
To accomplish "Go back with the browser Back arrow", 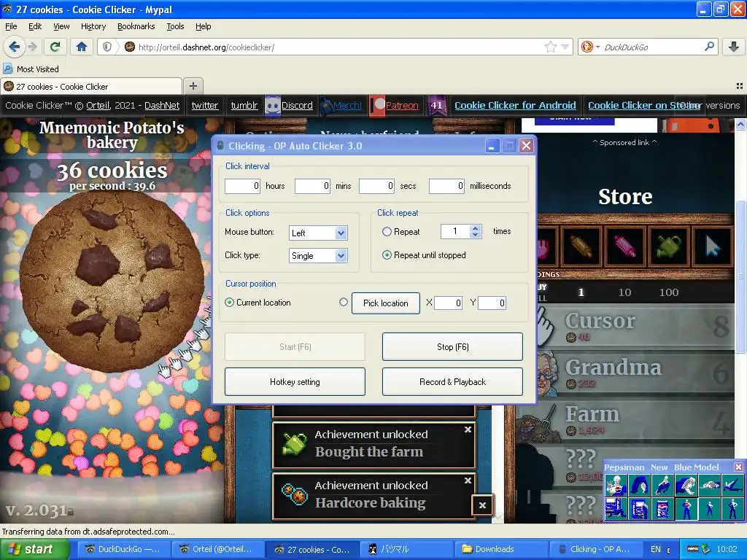I will [x=14, y=47].
